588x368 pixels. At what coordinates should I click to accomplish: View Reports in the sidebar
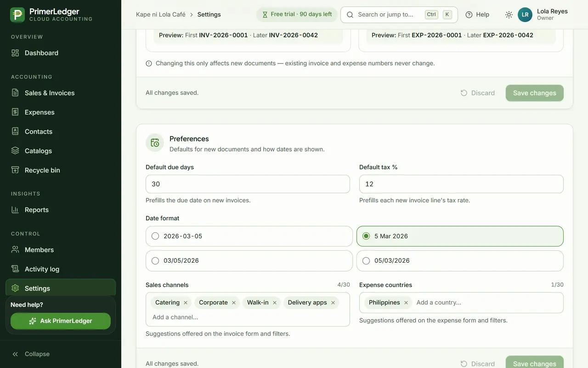click(61, 210)
